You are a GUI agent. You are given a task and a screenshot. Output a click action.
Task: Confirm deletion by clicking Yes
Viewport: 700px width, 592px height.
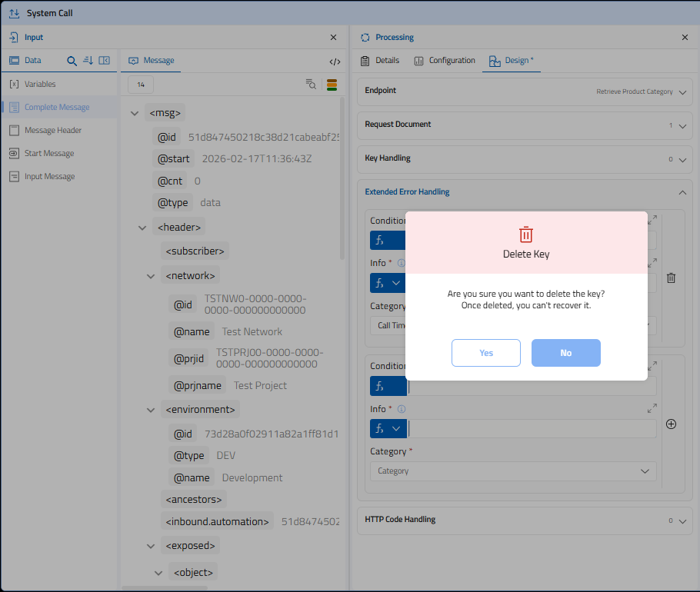click(486, 353)
